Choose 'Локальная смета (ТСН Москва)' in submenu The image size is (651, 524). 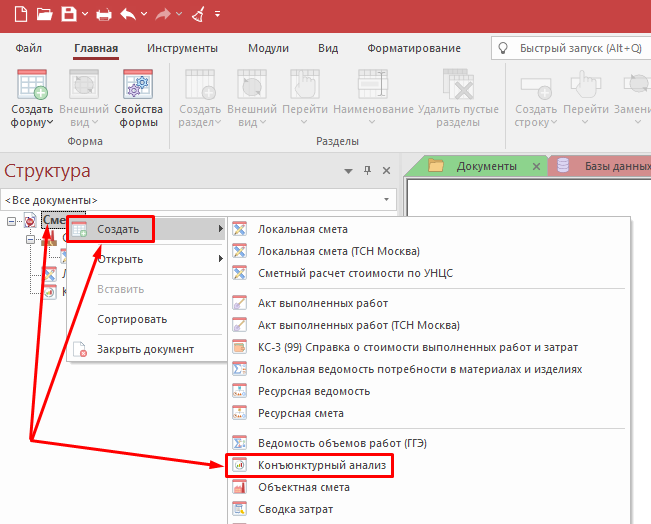pyautogui.click(x=338, y=251)
